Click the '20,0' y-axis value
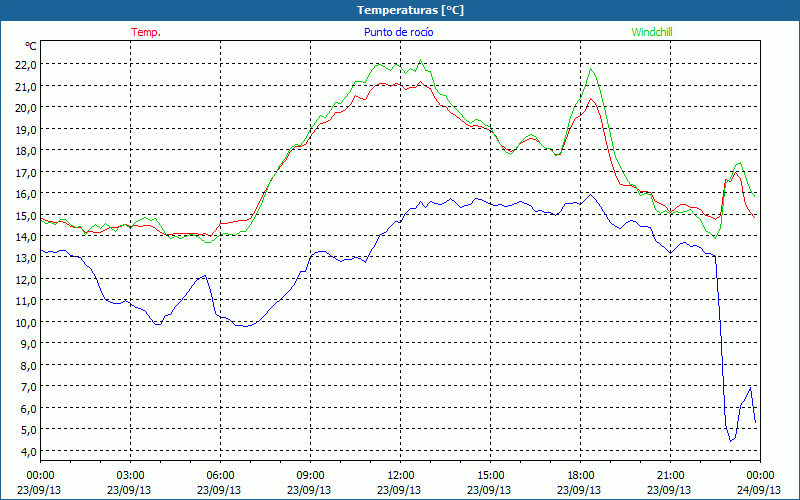Image resolution: width=800 pixels, height=500 pixels. pyautogui.click(x=26, y=108)
